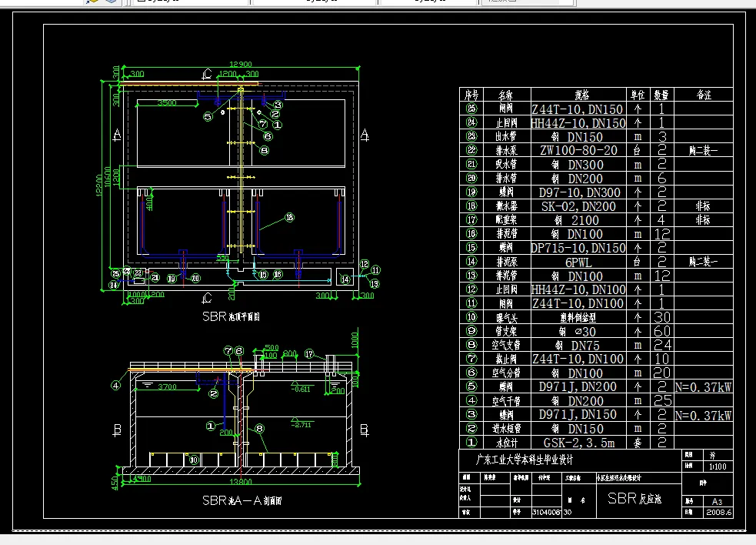Select the 钢 DN75 spec cell
The width and height of the screenshot is (756, 545).
577,345
